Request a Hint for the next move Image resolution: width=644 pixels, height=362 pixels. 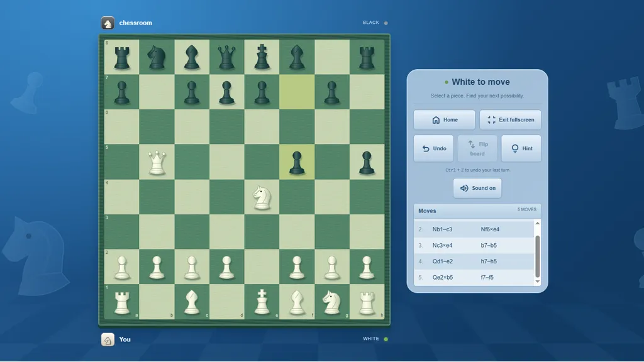(521, 148)
